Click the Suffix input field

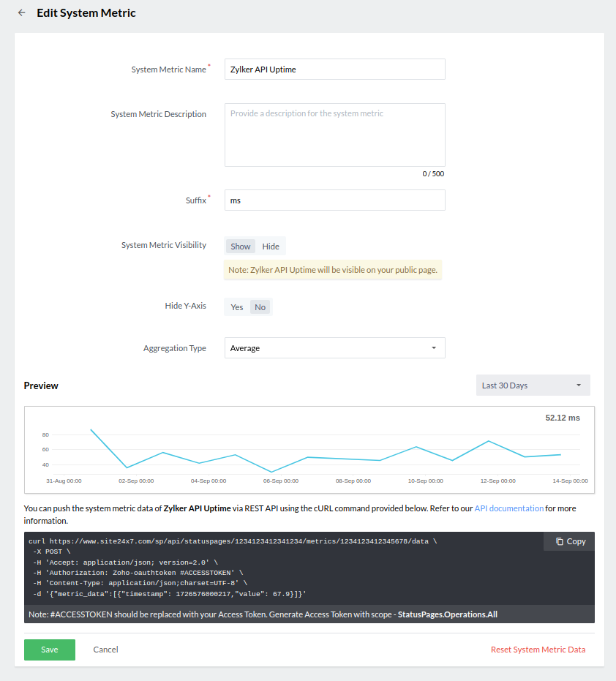click(334, 200)
